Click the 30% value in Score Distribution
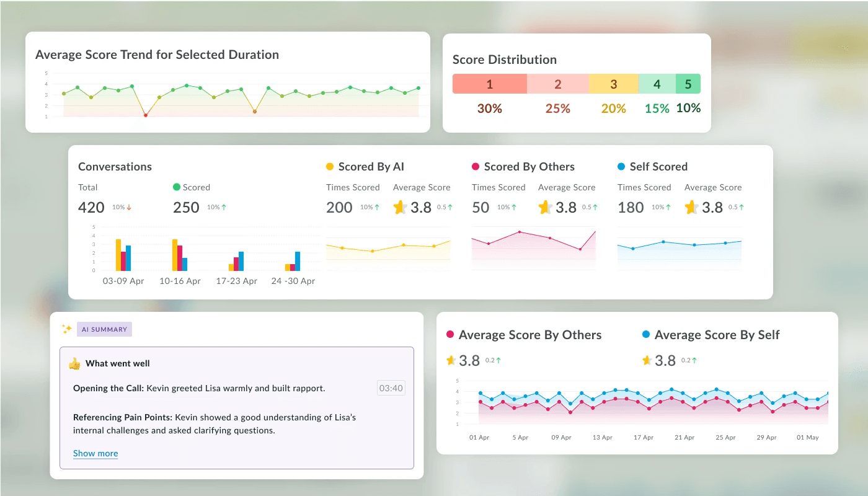This screenshot has width=868, height=496. coord(490,108)
